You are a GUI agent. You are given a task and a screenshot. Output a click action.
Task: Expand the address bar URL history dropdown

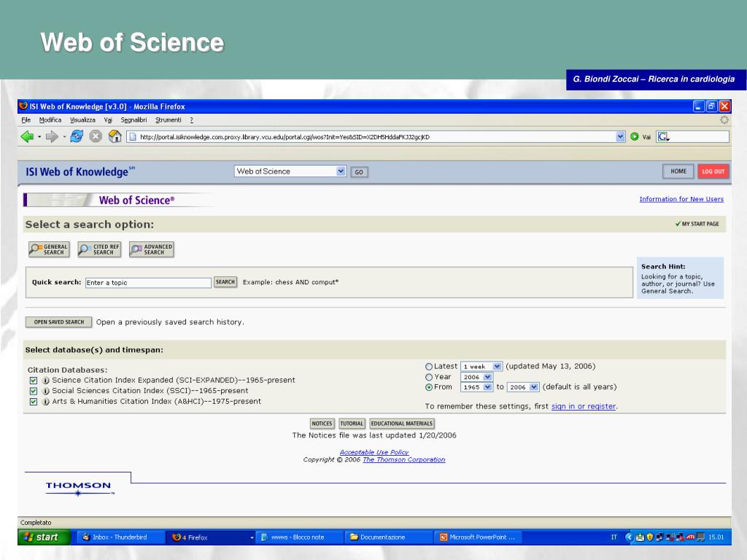[x=620, y=136]
